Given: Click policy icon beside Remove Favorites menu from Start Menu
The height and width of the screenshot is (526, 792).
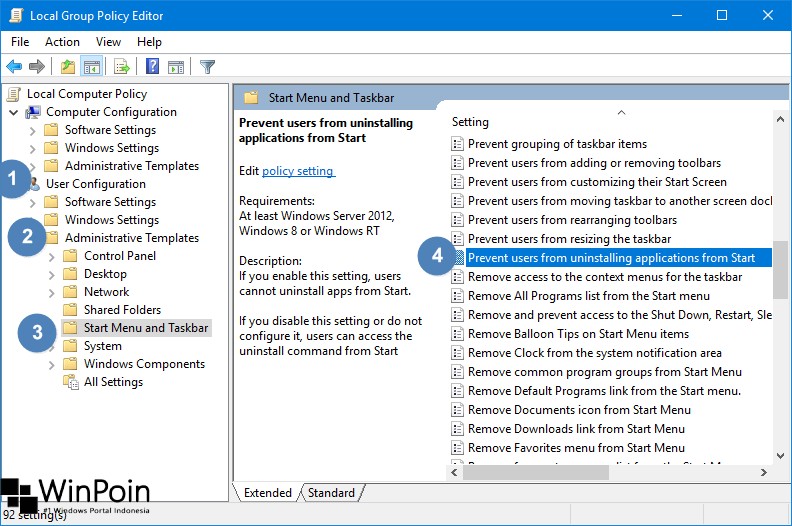Looking at the screenshot, I should [x=457, y=448].
